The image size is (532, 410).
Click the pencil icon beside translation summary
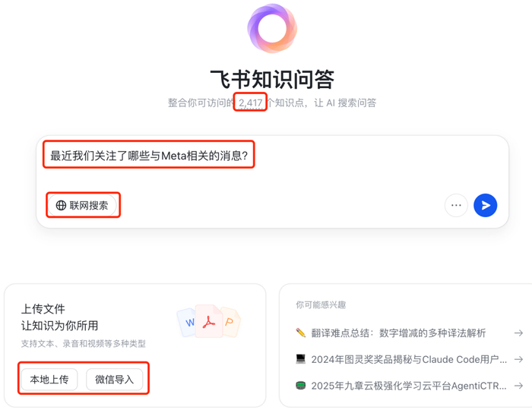301,333
